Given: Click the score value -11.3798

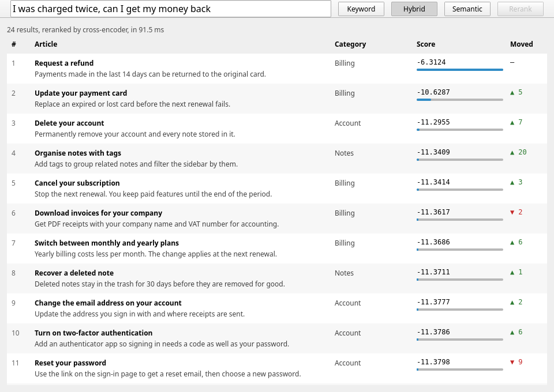Looking at the screenshot, I should (x=433, y=363).
